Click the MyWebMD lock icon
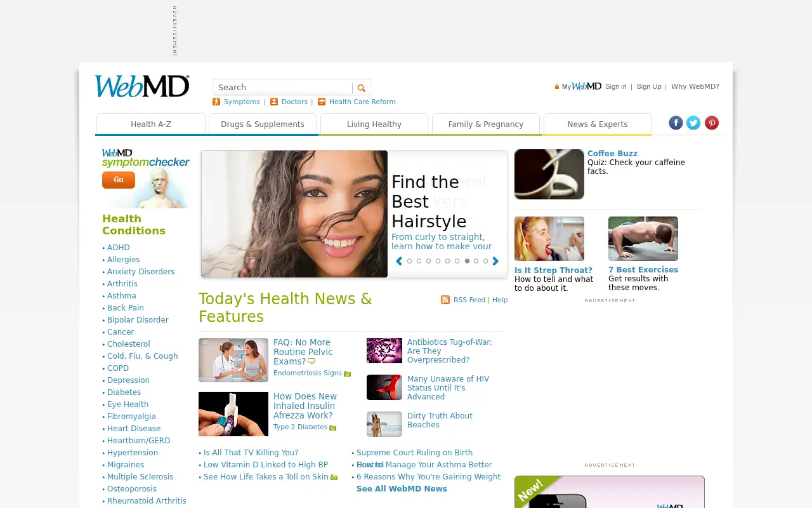This screenshot has width=812, height=508. (x=557, y=86)
